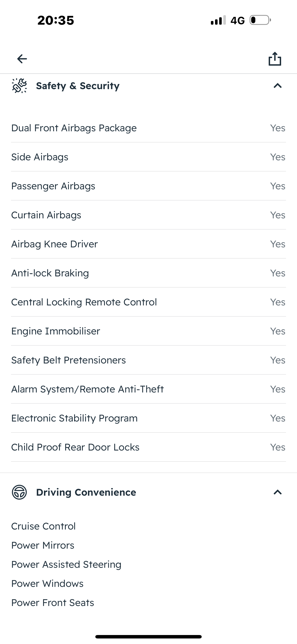Tap the Driving Convenience steering wheel icon
Screen dimensions: 297x644
[19, 492]
